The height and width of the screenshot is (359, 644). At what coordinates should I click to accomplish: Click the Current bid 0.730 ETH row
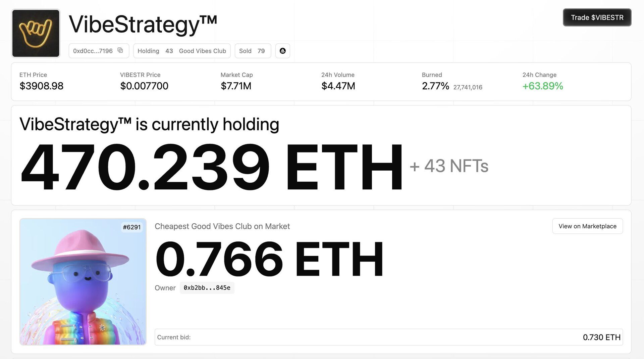[x=388, y=337]
